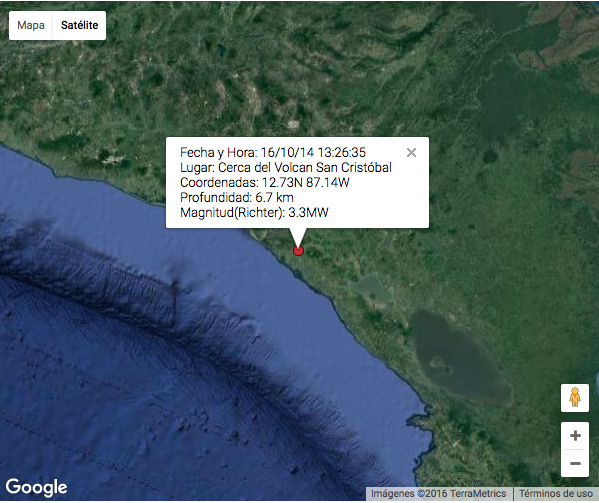Open the Términos de uso link

[x=556, y=493]
